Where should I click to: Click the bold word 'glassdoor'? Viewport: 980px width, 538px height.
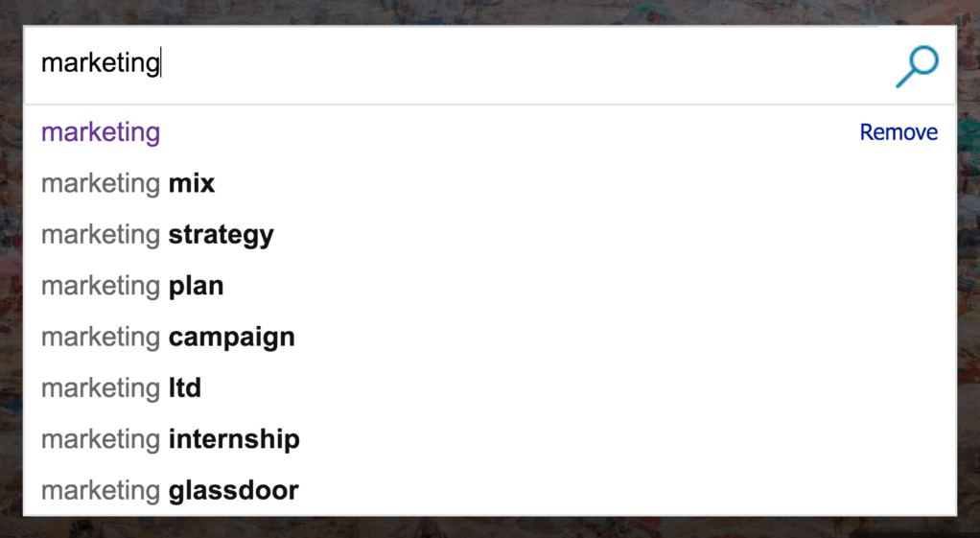tap(234, 490)
